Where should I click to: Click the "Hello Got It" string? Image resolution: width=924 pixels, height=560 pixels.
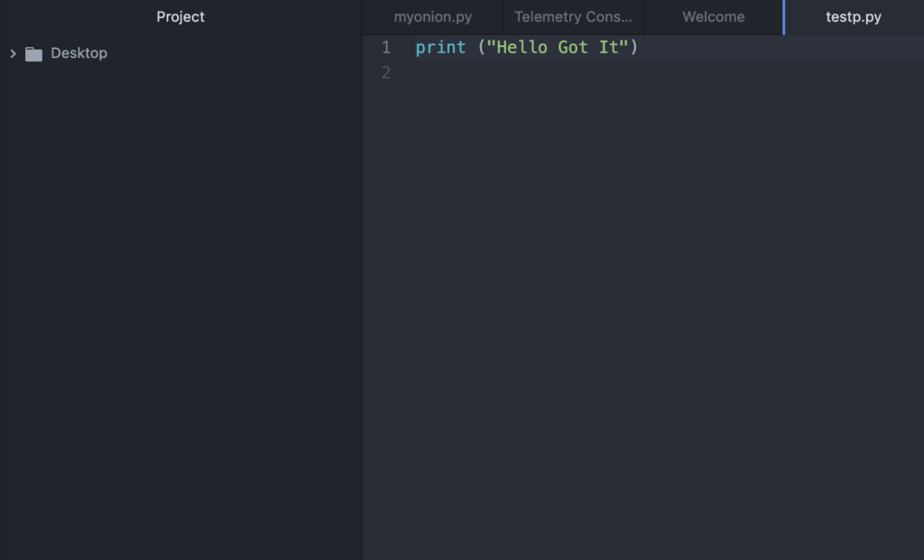click(x=558, y=47)
